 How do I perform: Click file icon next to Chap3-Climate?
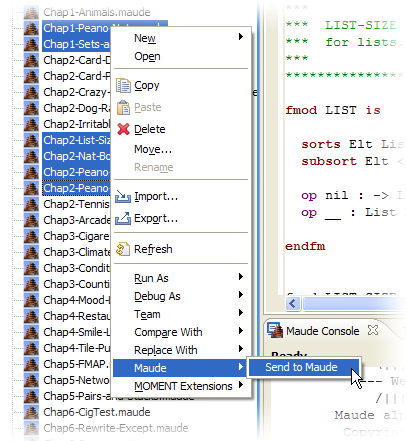point(31,252)
